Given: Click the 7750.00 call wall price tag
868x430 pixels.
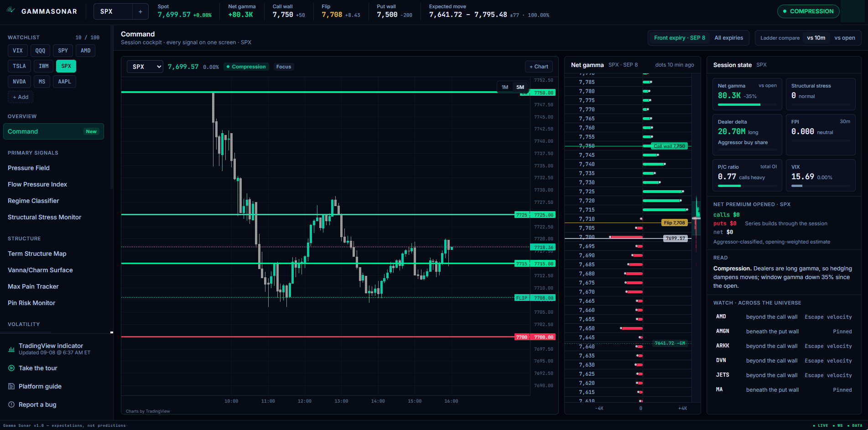Looking at the screenshot, I should coord(544,93).
